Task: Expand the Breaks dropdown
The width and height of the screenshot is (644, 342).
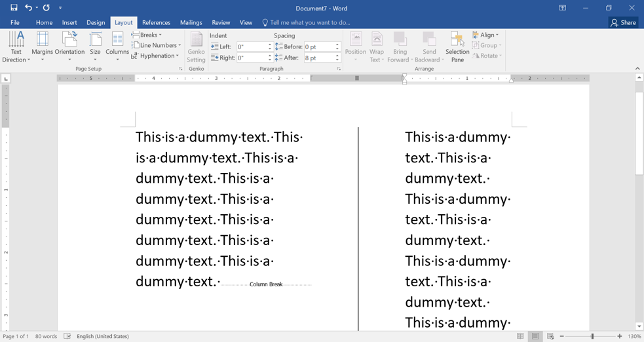Action: tap(147, 35)
